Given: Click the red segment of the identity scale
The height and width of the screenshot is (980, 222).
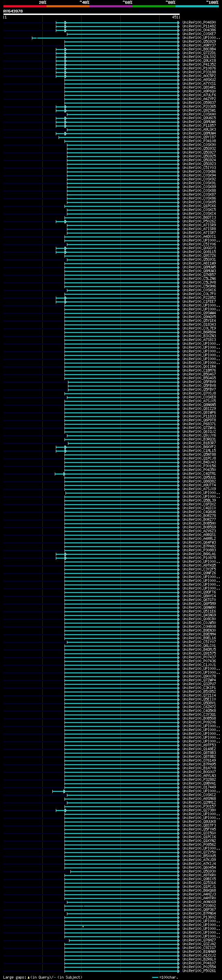Looking at the screenshot, I should [x=25, y=6].
